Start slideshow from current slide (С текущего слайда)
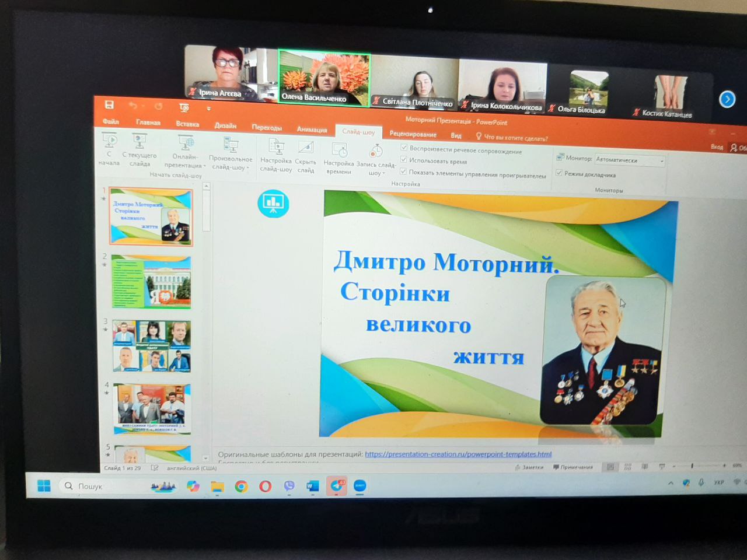The image size is (747, 560). click(139, 150)
